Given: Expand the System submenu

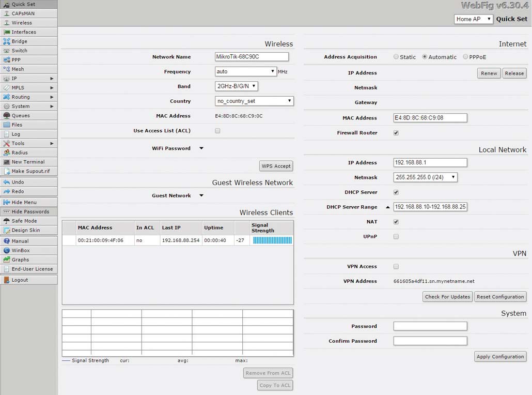Looking at the screenshot, I should pyautogui.click(x=52, y=107).
